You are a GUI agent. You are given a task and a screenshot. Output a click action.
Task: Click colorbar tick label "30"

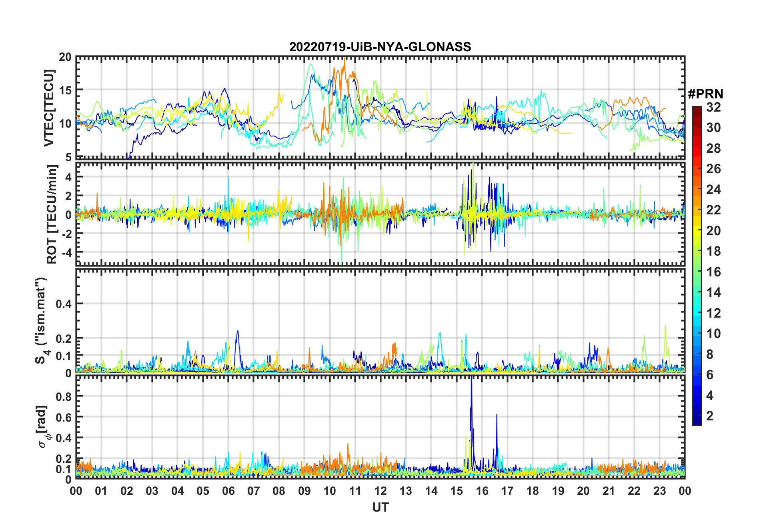pos(713,128)
